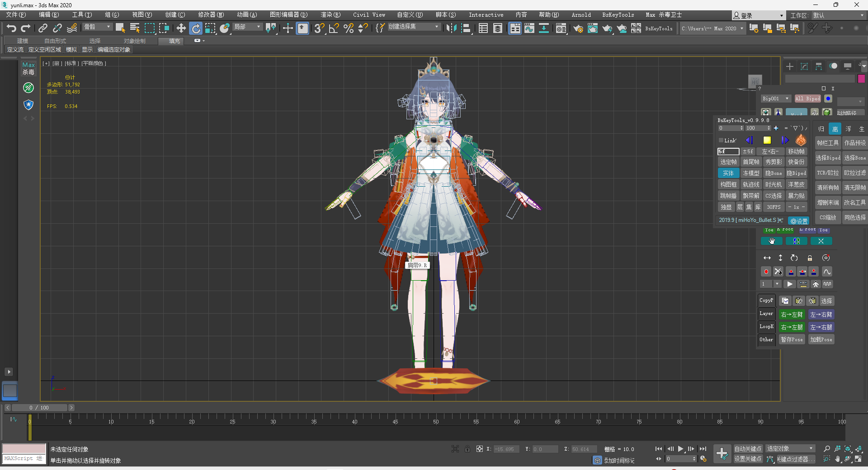This screenshot has height=470, width=868.
Task: Click the Select and Link chain icon
Action: (42, 28)
